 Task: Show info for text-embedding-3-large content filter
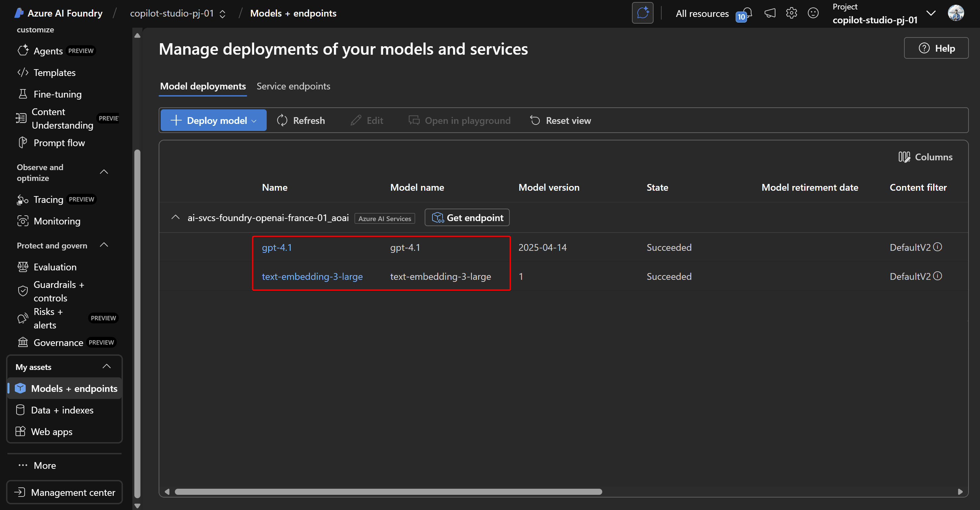coord(938,276)
